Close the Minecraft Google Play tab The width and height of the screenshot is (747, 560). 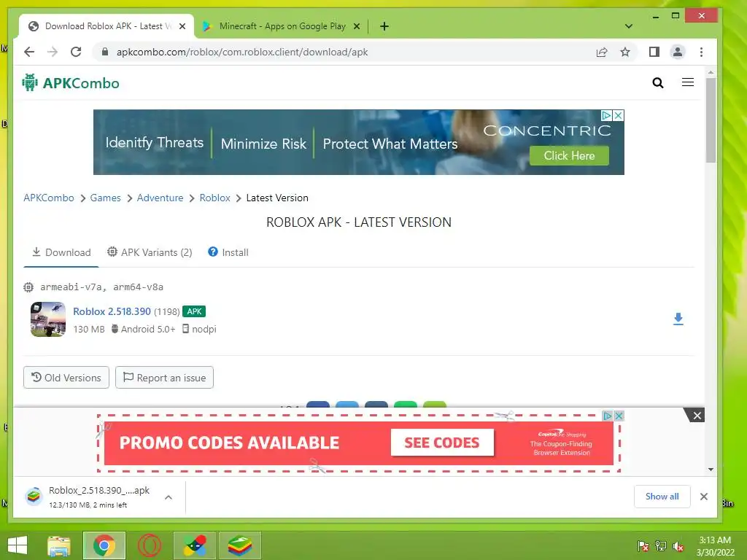pos(356,27)
